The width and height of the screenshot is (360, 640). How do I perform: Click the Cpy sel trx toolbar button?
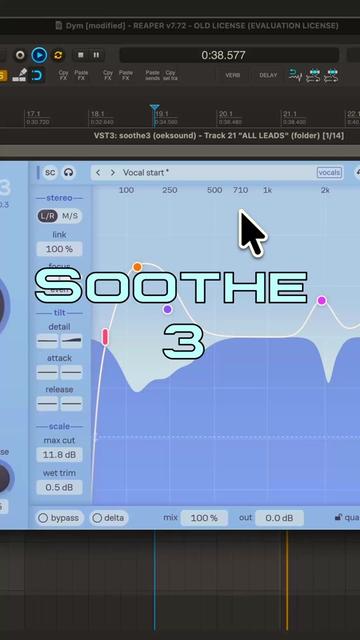coord(170,75)
